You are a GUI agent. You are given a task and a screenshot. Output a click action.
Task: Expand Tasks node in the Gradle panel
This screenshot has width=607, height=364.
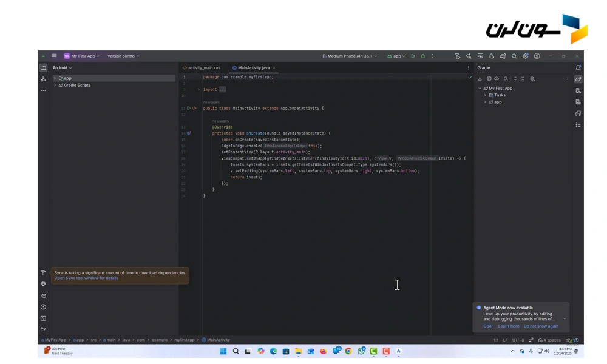(485, 95)
